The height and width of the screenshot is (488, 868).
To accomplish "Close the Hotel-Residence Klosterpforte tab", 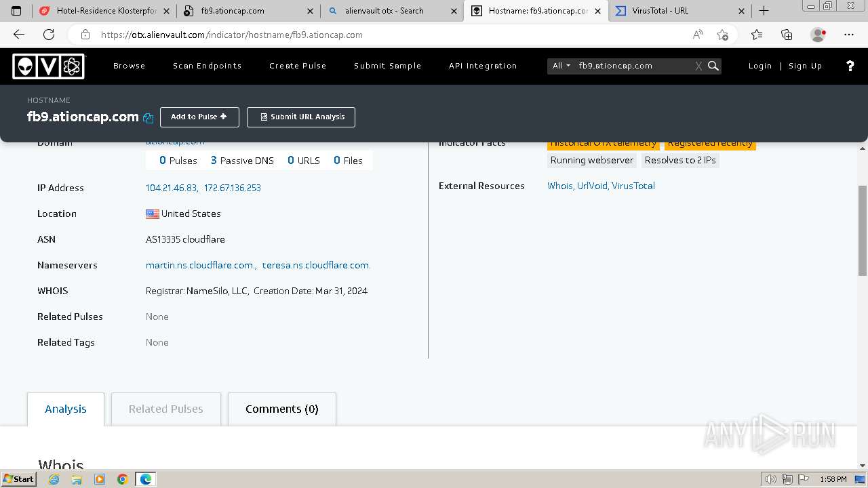I will click(x=166, y=11).
